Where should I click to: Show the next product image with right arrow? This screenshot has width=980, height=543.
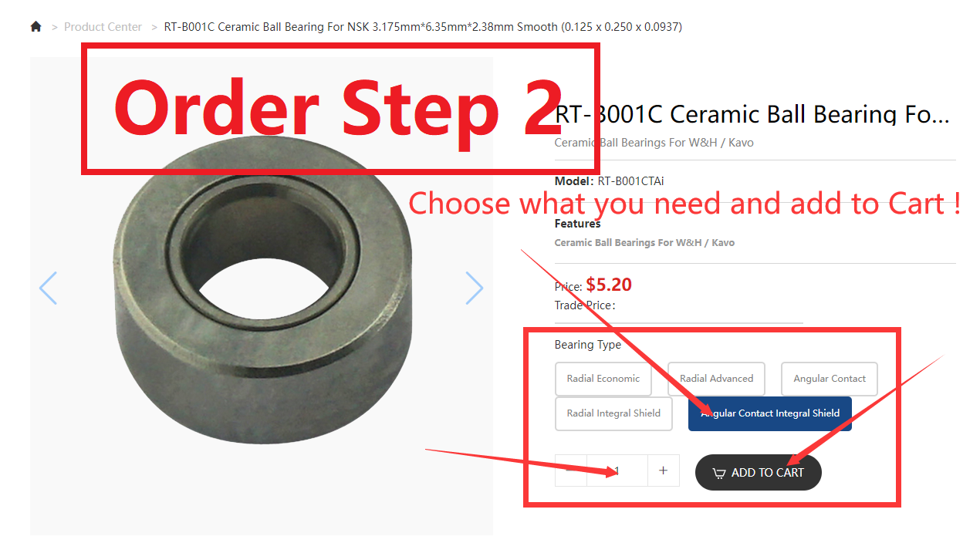475,288
